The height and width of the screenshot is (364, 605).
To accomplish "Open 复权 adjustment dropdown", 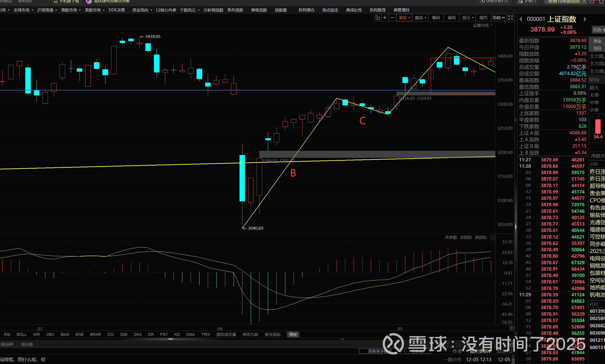I will (x=404, y=18).
